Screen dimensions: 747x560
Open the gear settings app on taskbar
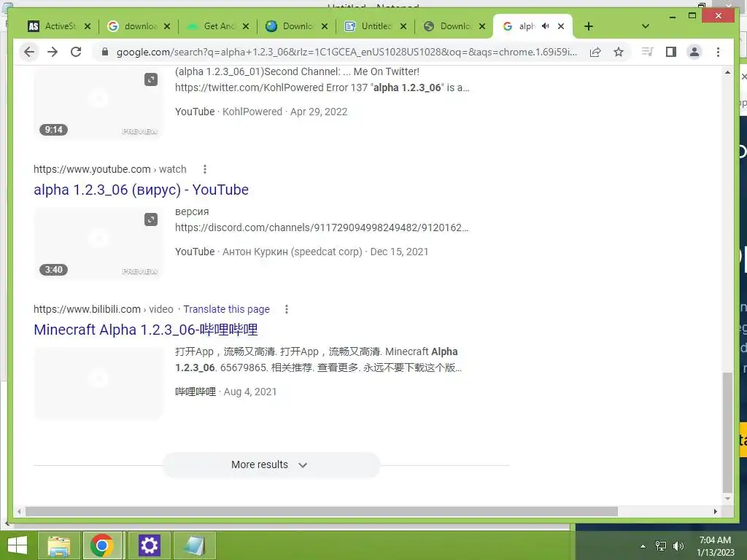[x=149, y=545]
